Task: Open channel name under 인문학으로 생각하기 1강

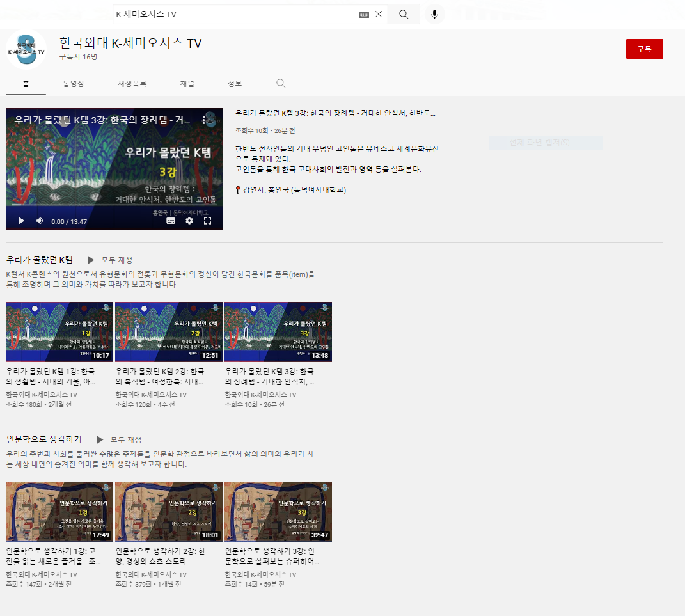Action: [x=42, y=574]
